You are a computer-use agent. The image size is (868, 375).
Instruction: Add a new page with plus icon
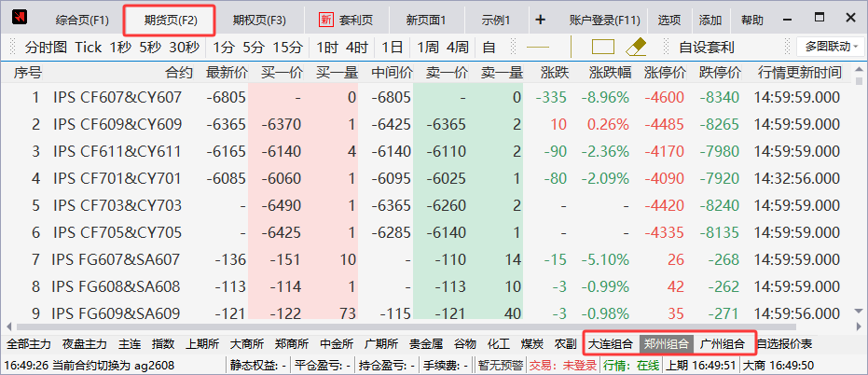pyautogui.click(x=541, y=21)
